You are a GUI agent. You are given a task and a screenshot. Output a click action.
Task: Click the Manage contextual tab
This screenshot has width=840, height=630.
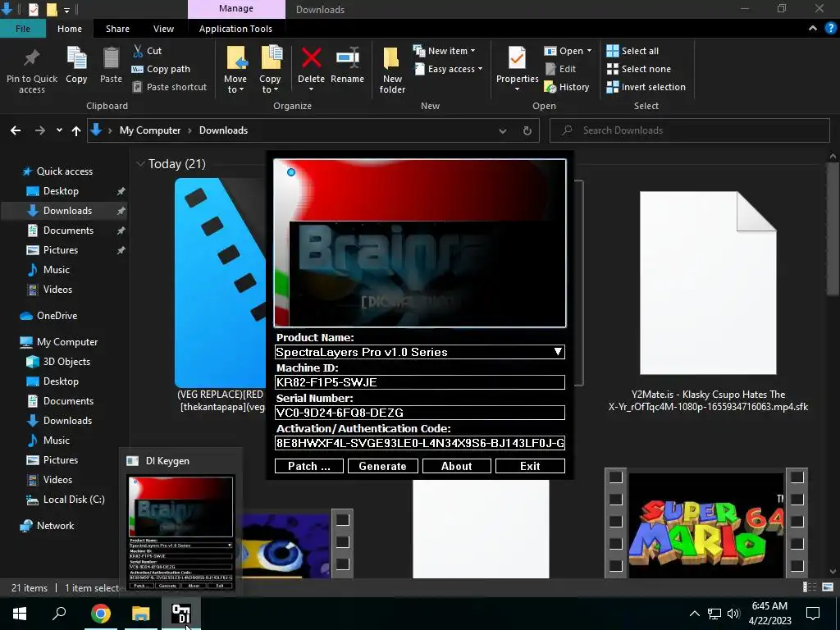[236, 9]
